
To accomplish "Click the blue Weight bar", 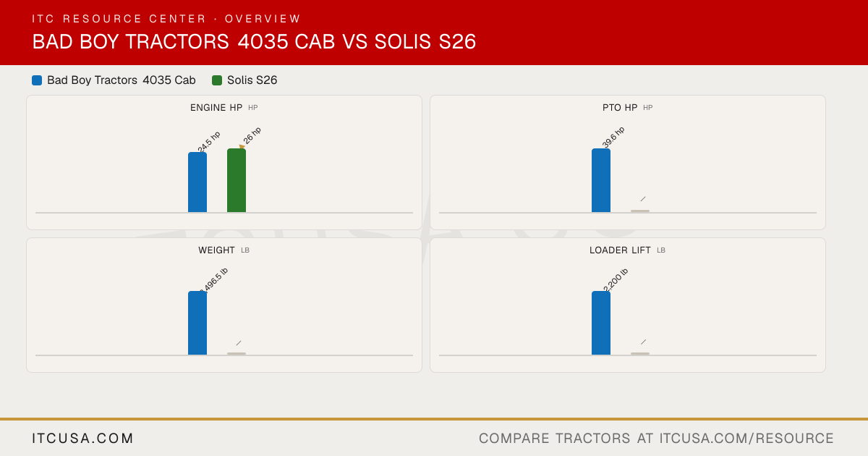I will click(x=197, y=323).
